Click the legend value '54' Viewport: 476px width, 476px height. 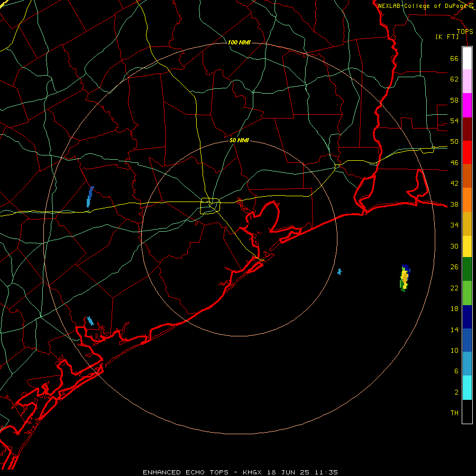pyautogui.click(x=454, y=121)
